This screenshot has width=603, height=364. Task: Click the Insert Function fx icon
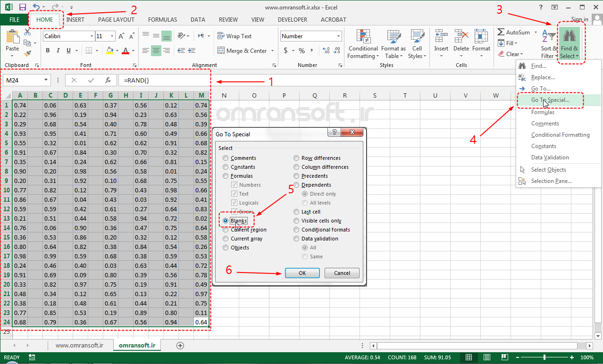108,80
